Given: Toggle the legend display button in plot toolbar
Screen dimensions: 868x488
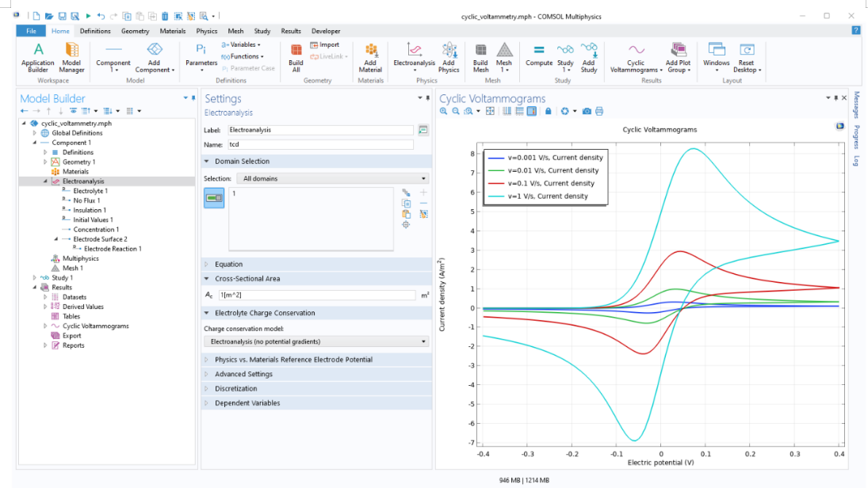Looking at the screenshot, I should pos(531,111).
